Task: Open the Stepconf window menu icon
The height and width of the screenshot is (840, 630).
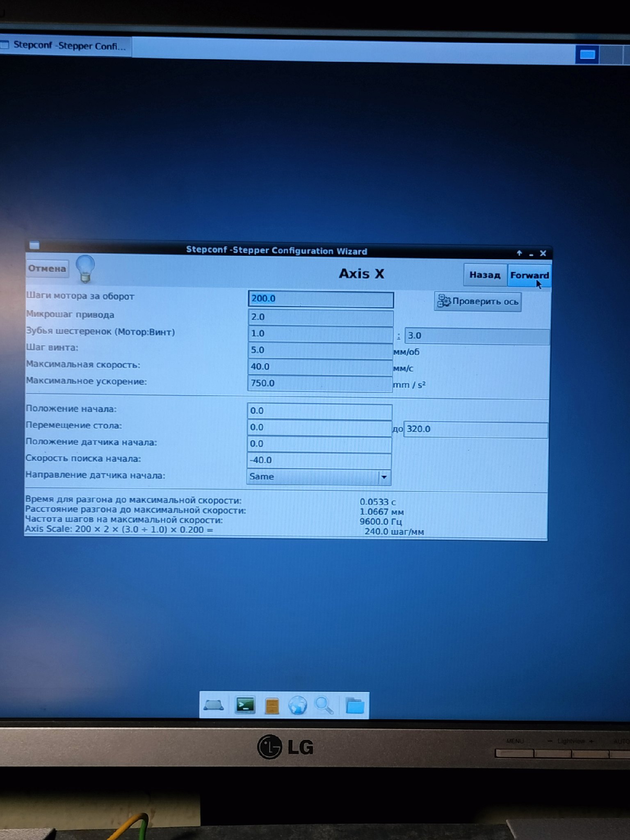Action: pyautogui.click(x=34, y=245)
